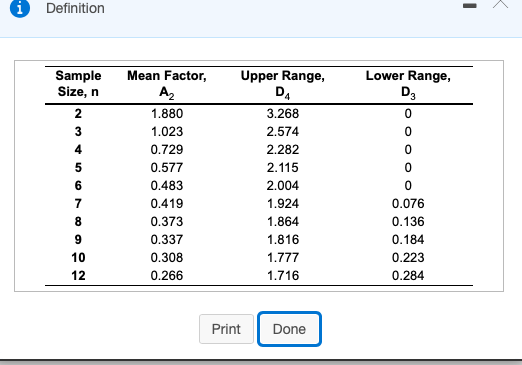Select the A2 value 0.266
This screenshot has width=522, height=365.
coord(167,276)
